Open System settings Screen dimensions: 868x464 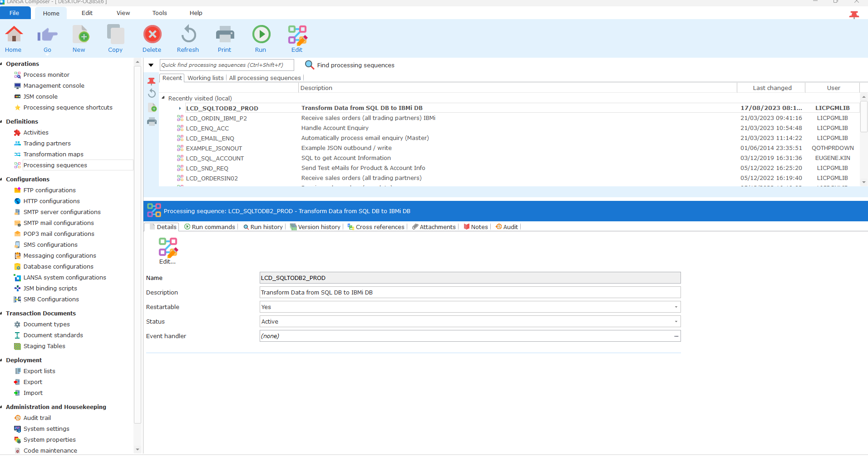coord(46,429)
